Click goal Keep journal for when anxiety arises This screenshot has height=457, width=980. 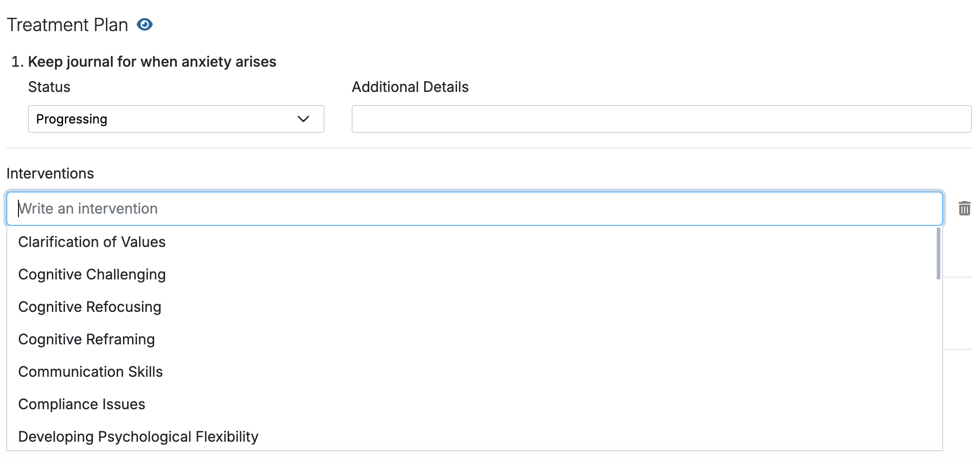coord(152,62)
